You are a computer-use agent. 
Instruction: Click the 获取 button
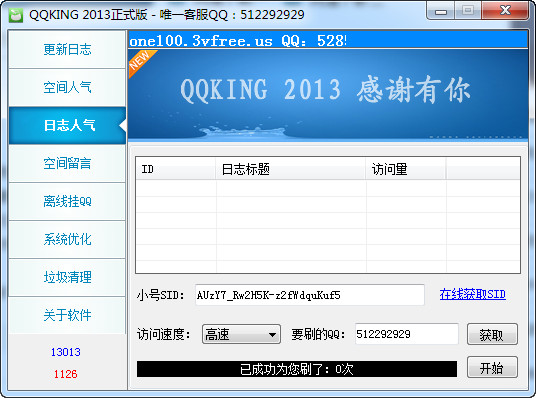492,334
